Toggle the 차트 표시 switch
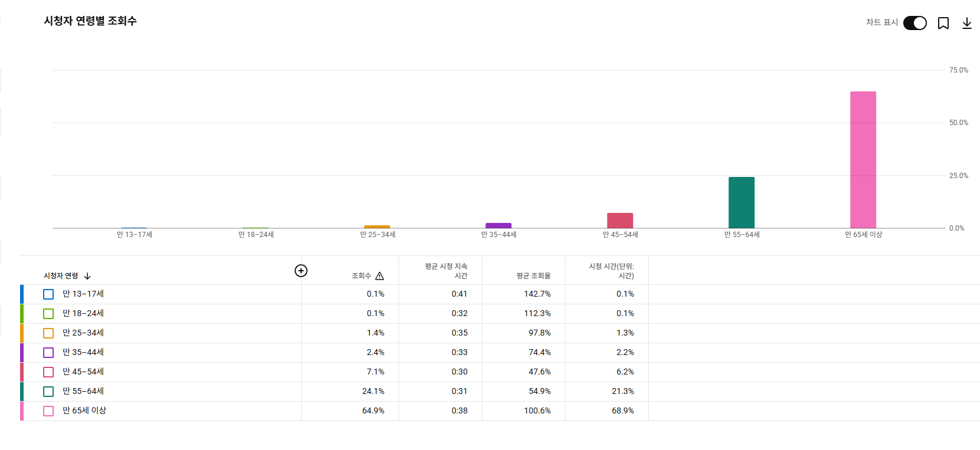 (915, 23)
